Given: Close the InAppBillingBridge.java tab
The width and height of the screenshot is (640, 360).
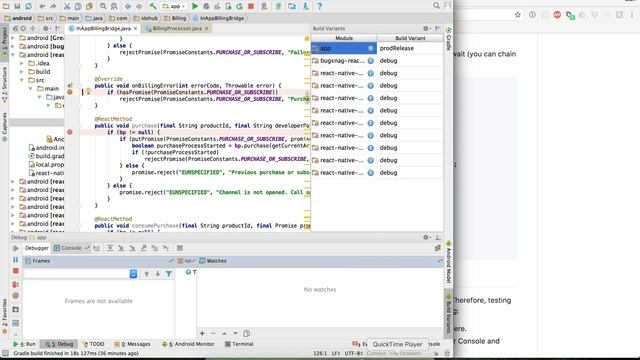Looking at the screenshot, I should click(x=136, y=28).
